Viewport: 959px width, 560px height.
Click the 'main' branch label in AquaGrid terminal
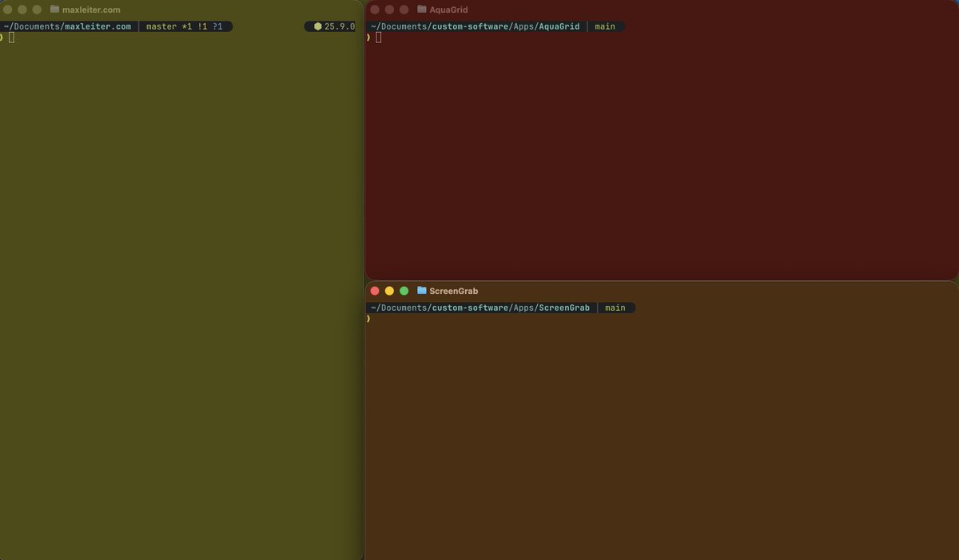605,26
